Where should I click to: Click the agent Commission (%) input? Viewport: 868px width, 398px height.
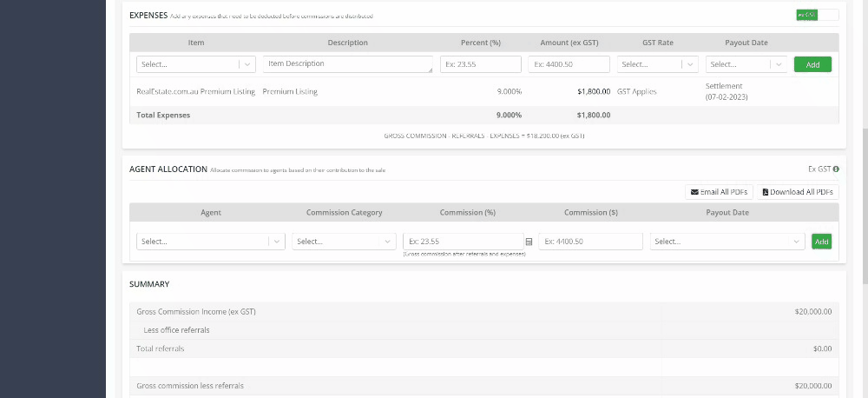pyautogui.click(x=463, y=242)
